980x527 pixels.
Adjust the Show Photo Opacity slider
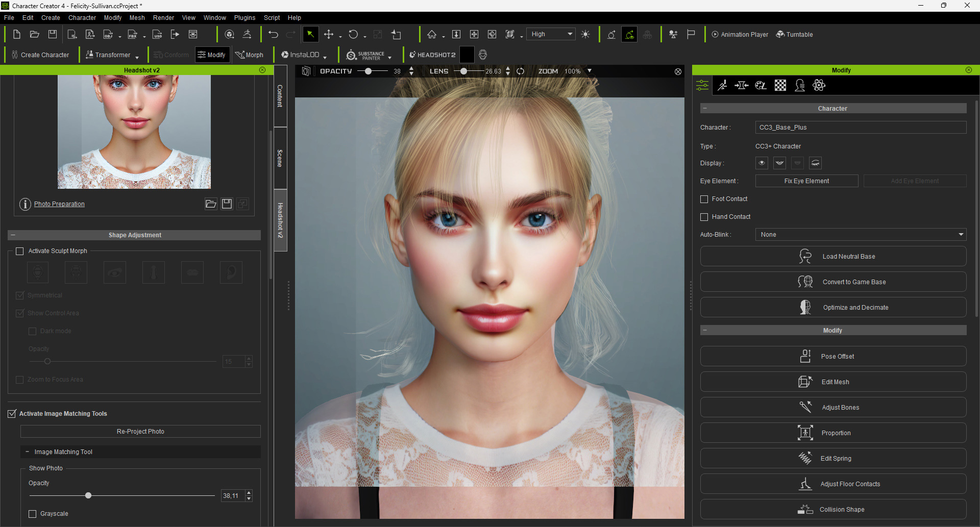coord(88,495)
